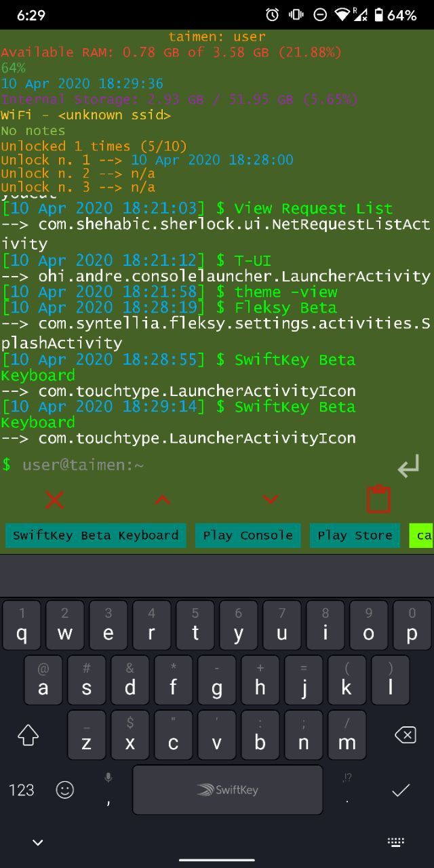434x868 pixels.
Task: Tap the k key
Action: [x=347, y=679]
